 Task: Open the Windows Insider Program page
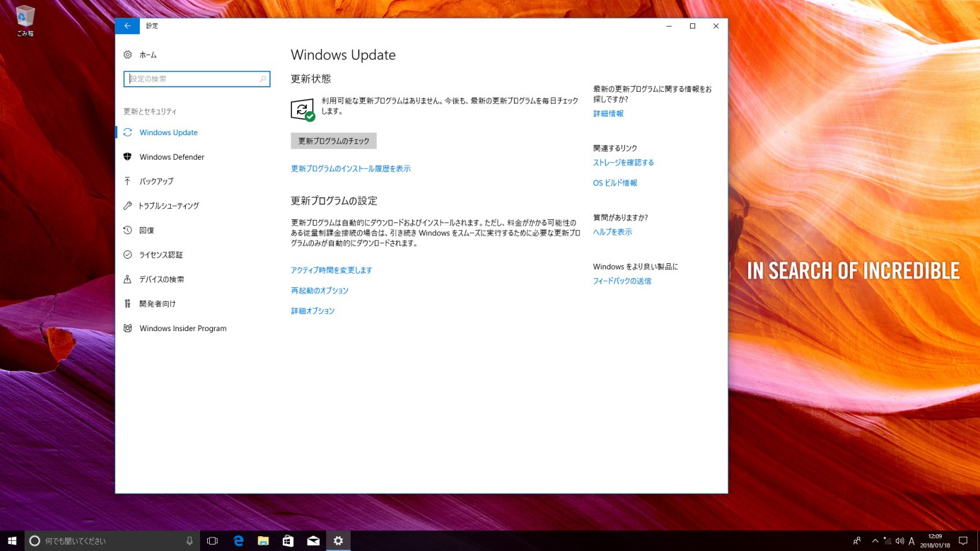pos(193,329)
